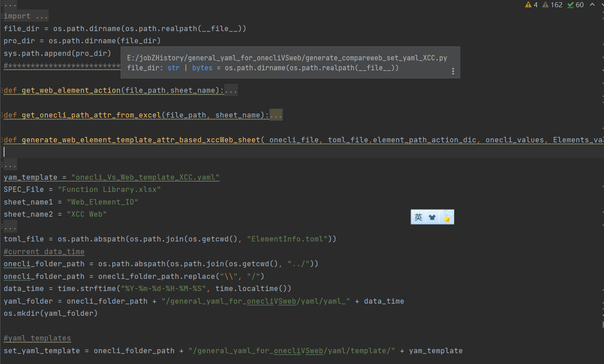Click the yaml_folder variable assignment

pos(204,301)
